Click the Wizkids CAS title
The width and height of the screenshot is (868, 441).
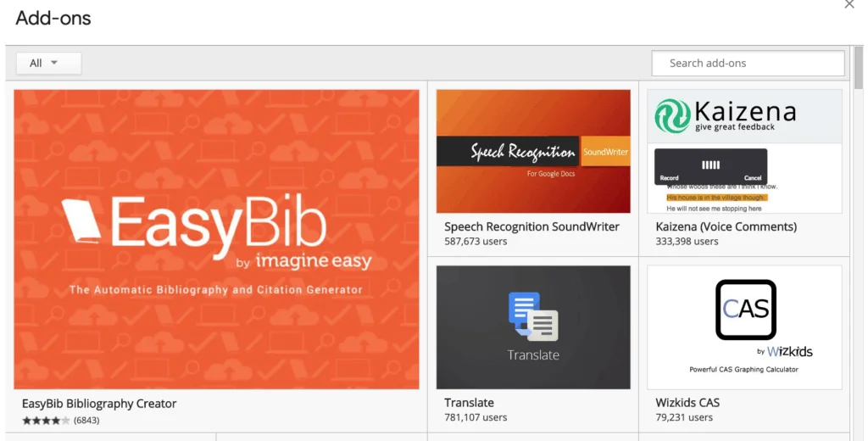(687, 403)
